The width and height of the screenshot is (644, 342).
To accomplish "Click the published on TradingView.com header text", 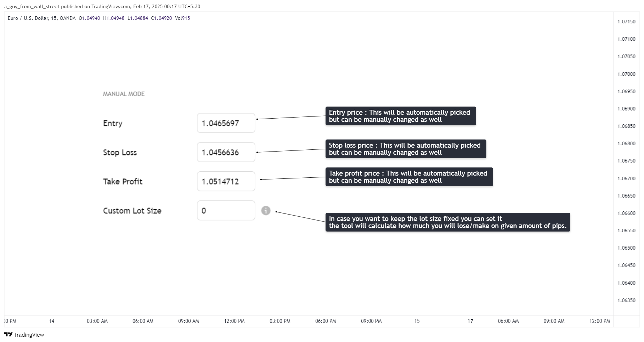I will click(96, 6).
